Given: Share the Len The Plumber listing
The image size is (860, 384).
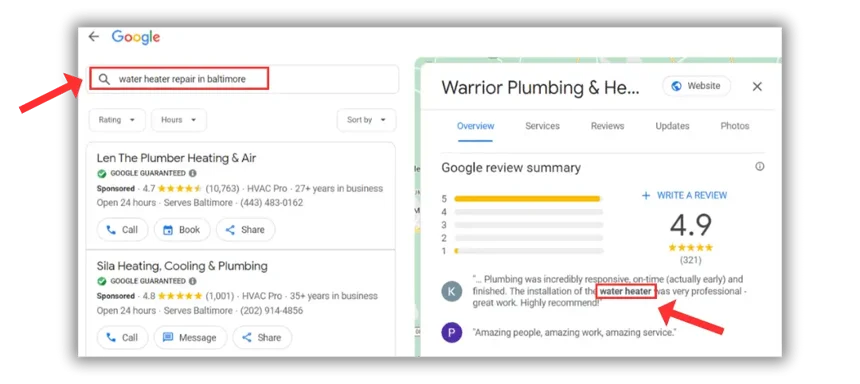Looking at the screenshot, I should coord(246,230).
